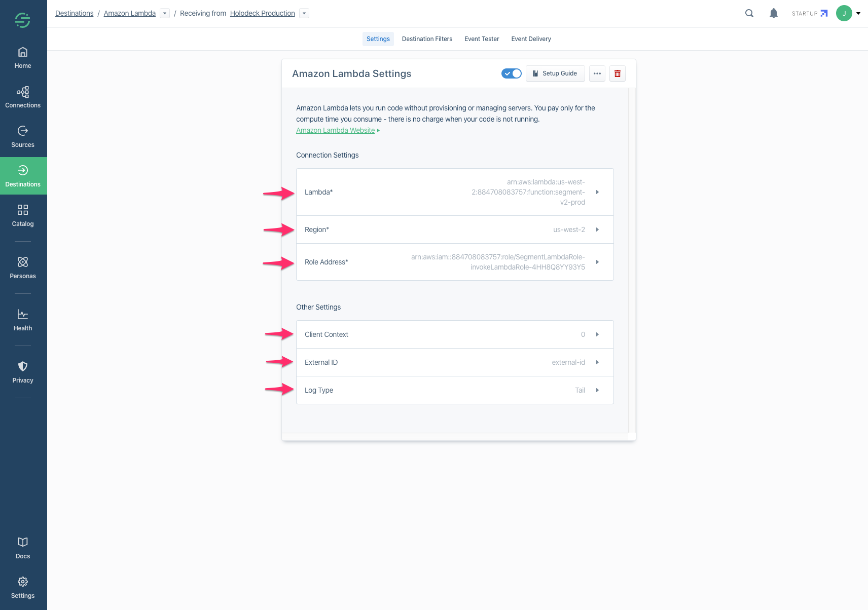
Task: Click the Connection Settings heading
Action: coord(328,155)
